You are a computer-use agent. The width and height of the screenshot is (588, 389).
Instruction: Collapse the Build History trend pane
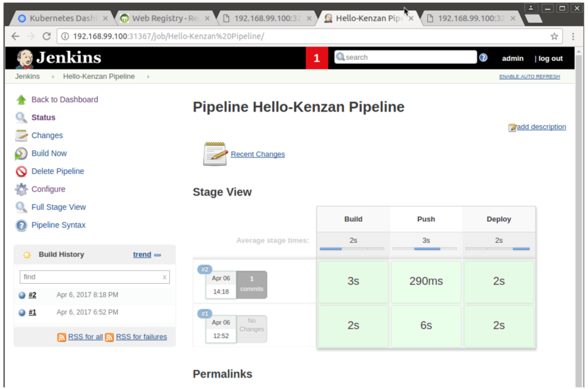pyautogui.click(x=158, y=255)
